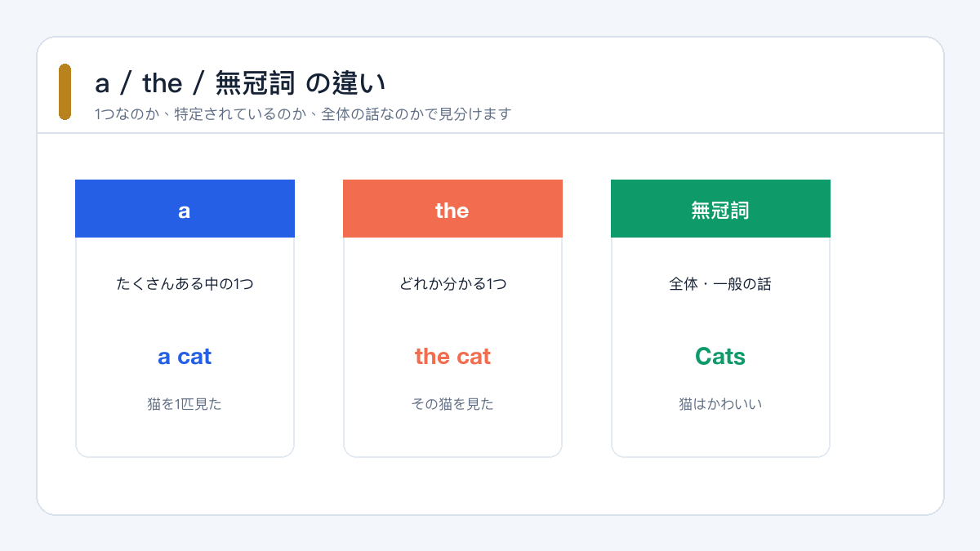980x551 pixels.
Task: Click the blue "a cat" example
Action: point(185,357)
